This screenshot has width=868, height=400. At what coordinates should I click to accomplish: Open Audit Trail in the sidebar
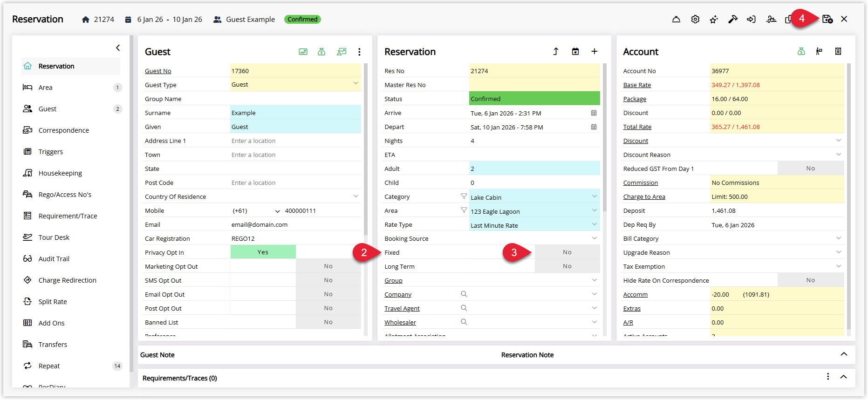click(71, 259)
